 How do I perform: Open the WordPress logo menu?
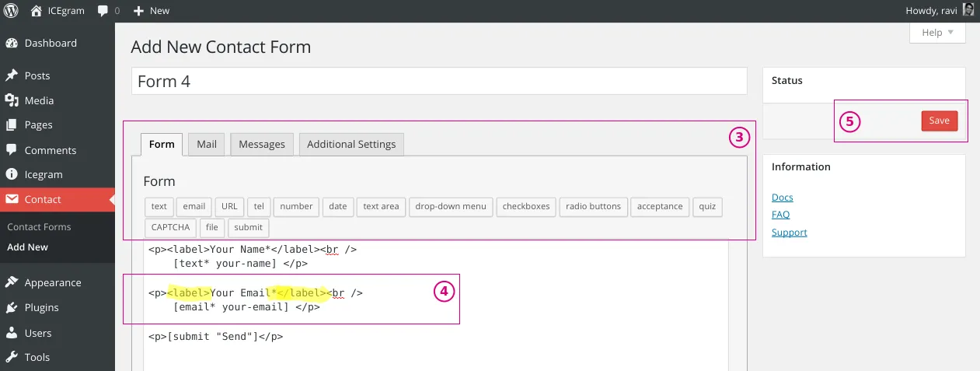pos(11,11)
